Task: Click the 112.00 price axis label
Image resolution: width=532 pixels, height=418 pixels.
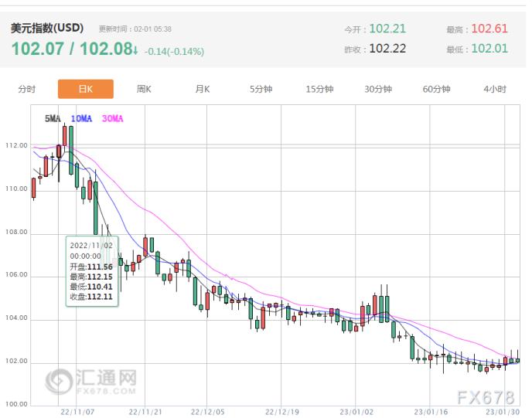Action: [x=16, y=145]
